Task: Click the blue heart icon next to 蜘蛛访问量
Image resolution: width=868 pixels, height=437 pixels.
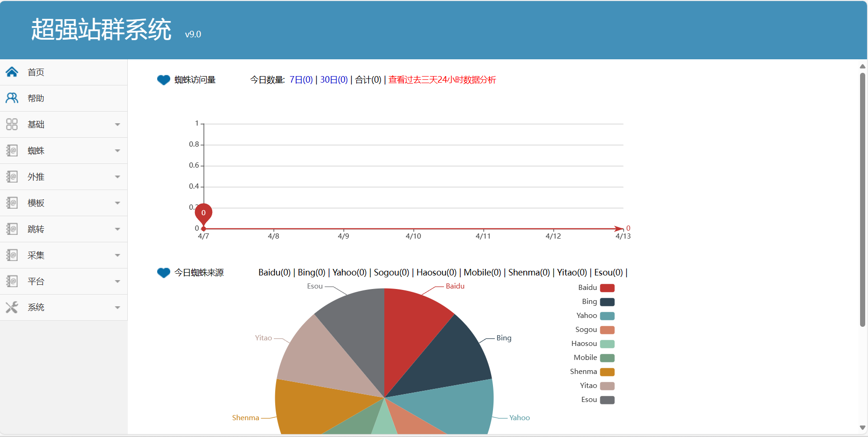Action: [x=164, y=80]
